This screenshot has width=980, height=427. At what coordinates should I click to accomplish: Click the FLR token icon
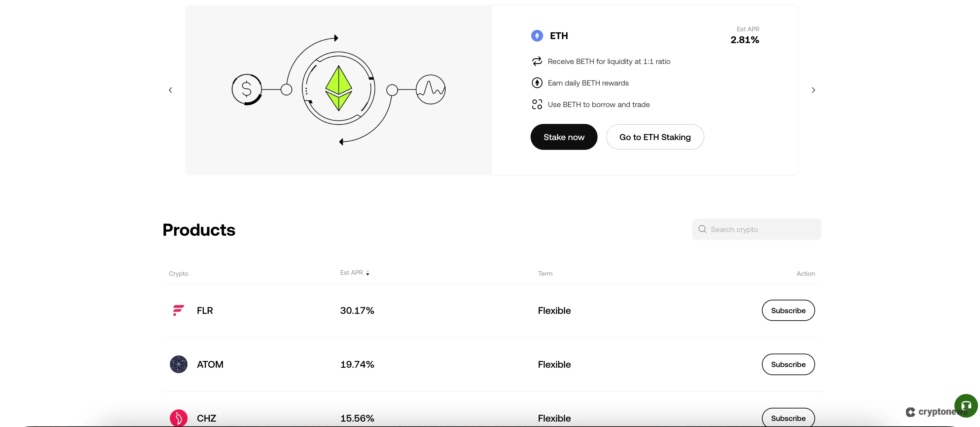pyautogui.click(x=178, y=310)
